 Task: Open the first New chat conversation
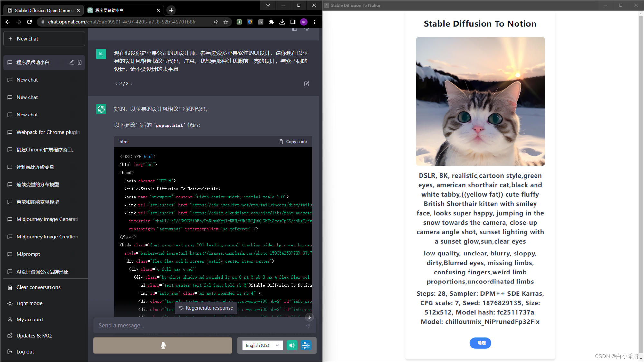point(44,80)
